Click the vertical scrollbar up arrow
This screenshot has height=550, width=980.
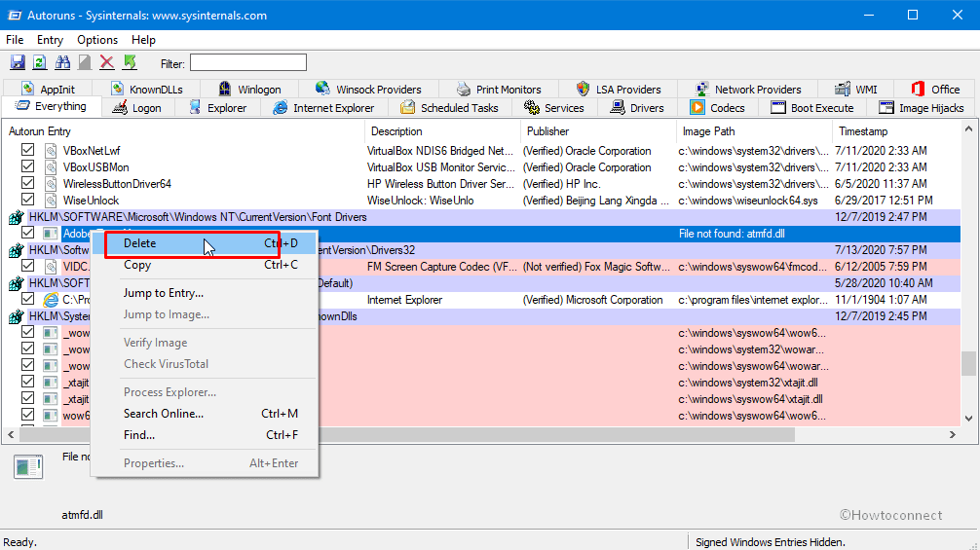[x=968, y=129]
